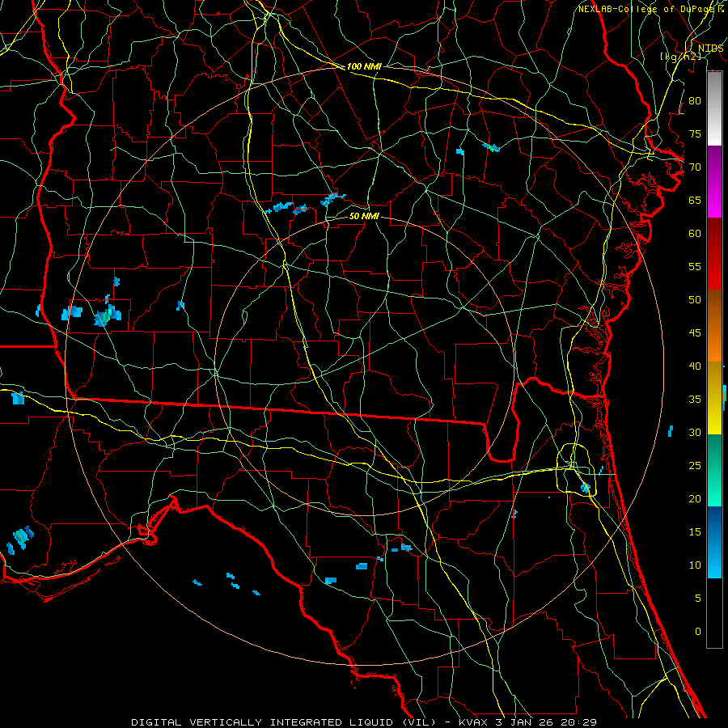The image size is (728, 728).
Task: Click the NIDS label above the scale
Action: [710, 49]
